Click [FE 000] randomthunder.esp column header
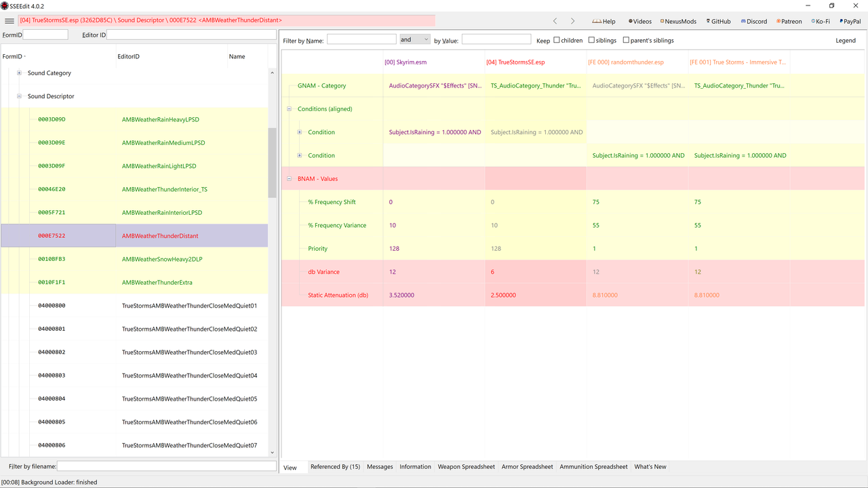Screen dimensions: 868x488 point(637,62)
